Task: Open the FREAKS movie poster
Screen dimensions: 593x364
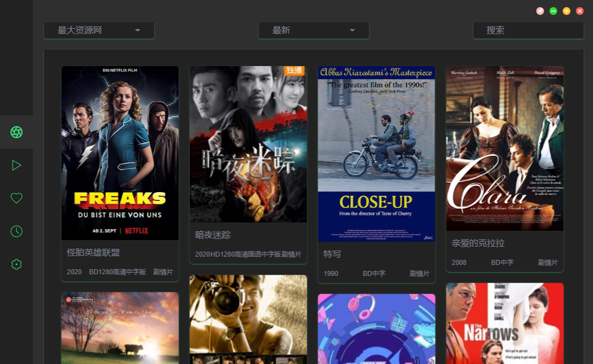Action: point(120,153)
